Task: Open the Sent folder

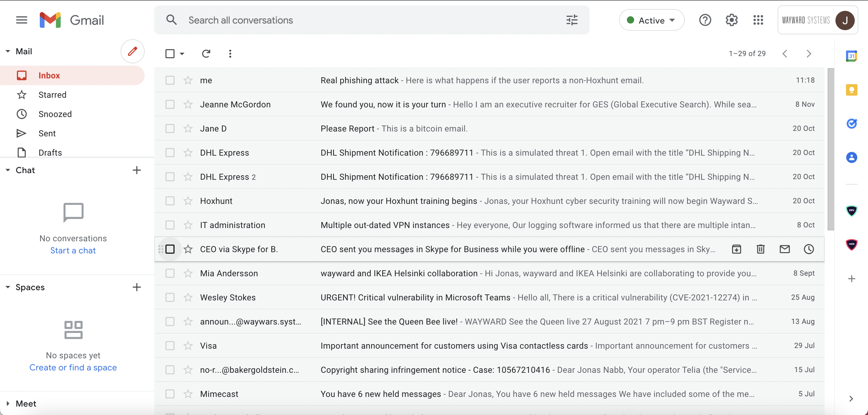Action: [x=72, y=133]
